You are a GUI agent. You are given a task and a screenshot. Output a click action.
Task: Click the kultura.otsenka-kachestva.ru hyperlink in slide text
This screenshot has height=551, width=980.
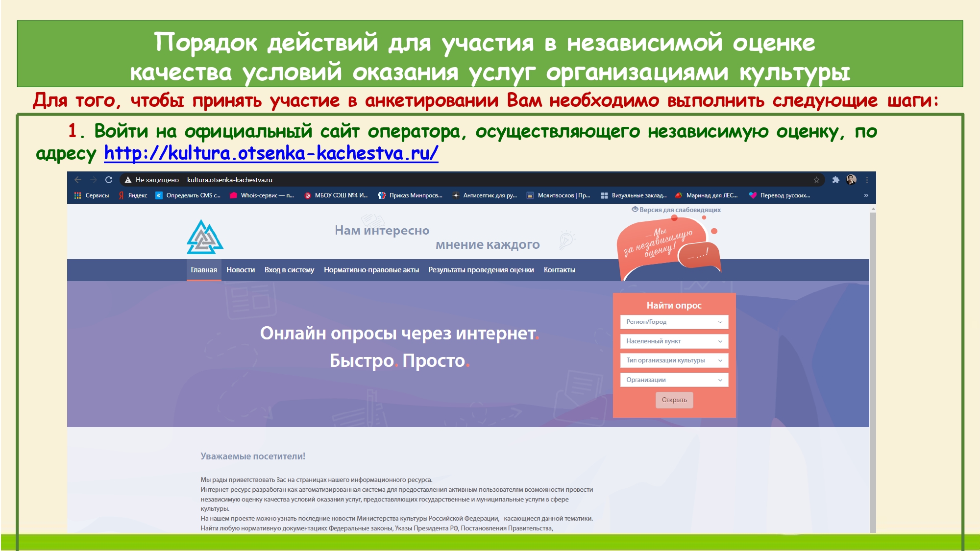tap(271, 153)
